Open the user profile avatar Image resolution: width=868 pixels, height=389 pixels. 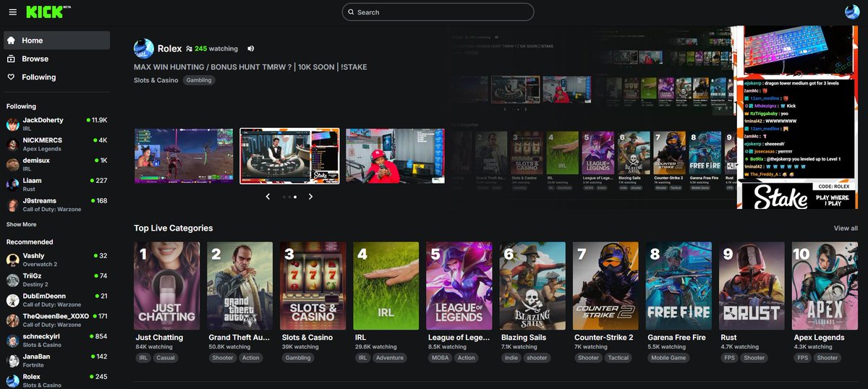point(851,12)
